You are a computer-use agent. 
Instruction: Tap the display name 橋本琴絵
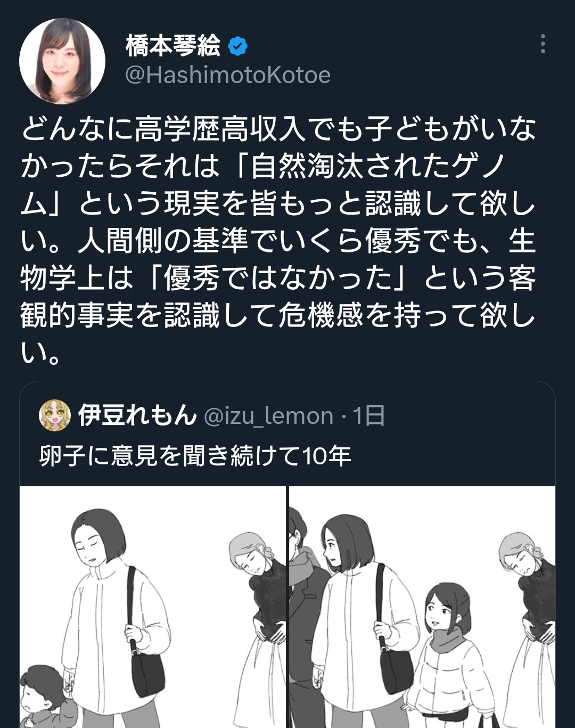pos(173,46)
